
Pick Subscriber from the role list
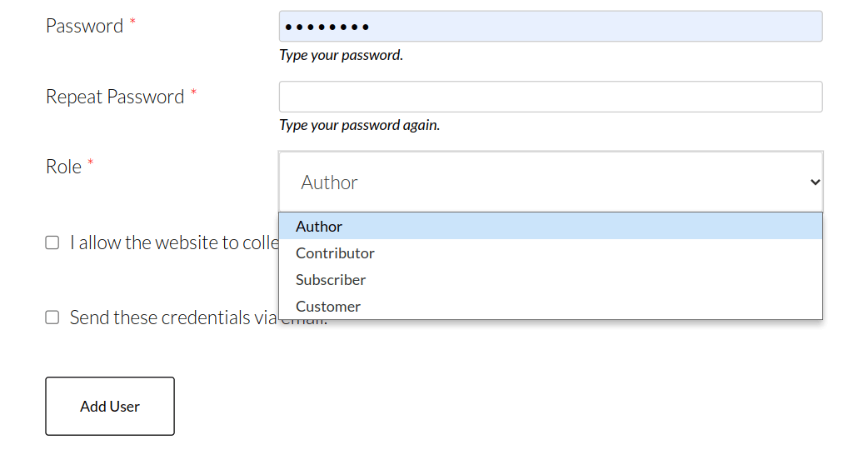[551, 279]
